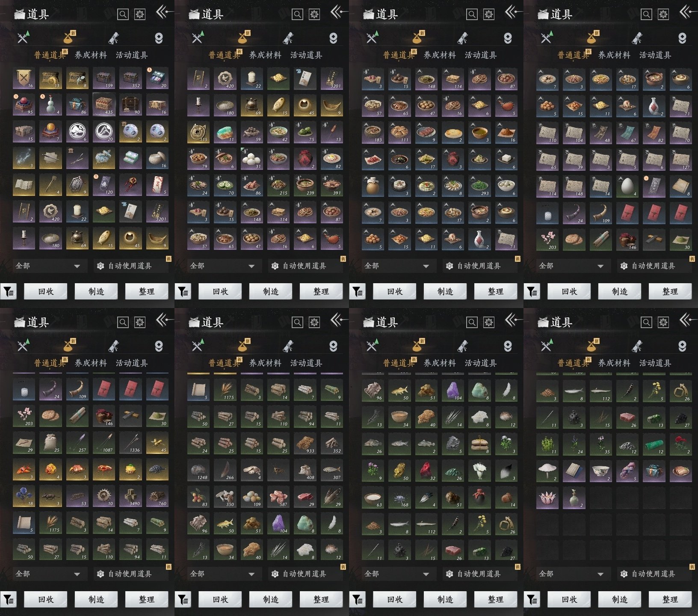
Task: Switch to 养成材料 tab in crossed-swords banner panel
Action: coord(91,55)
